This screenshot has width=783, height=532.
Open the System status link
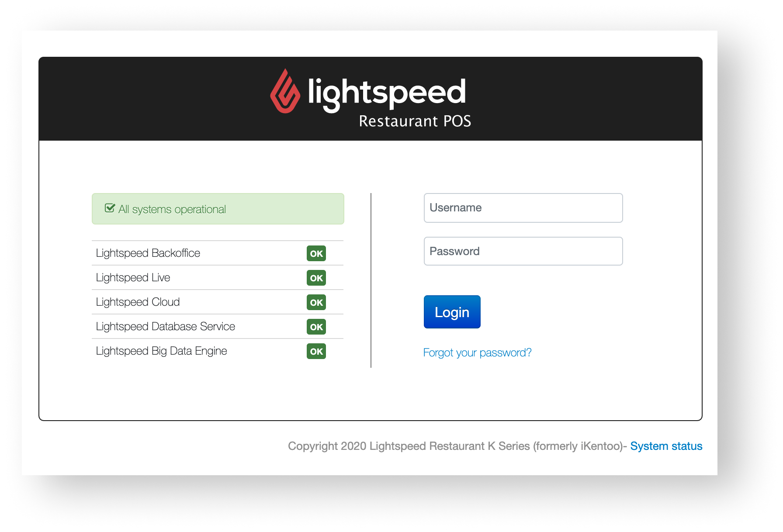(666, 446)
